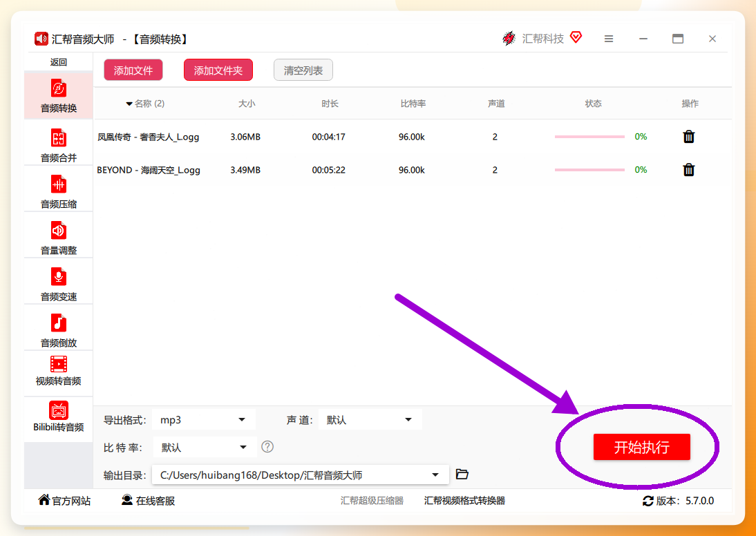
Task: Open the 汇帮视频格式转换器 link
Action: click(x=465, y=501)
